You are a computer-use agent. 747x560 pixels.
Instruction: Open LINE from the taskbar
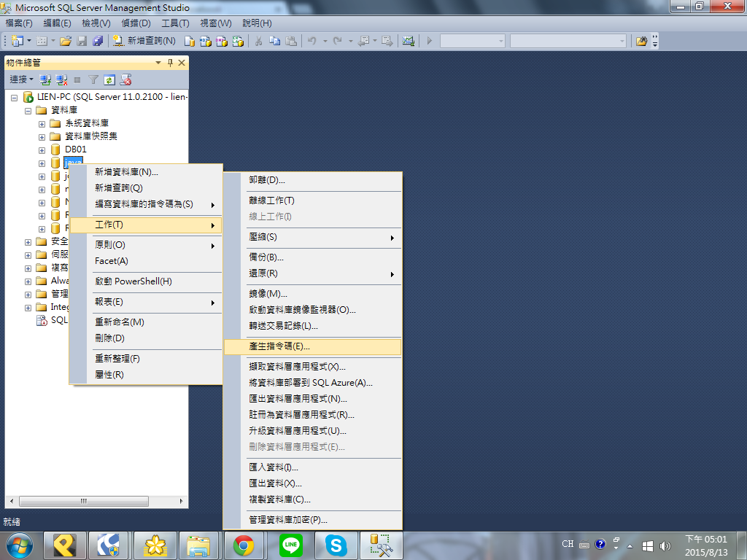pos(290,545)
